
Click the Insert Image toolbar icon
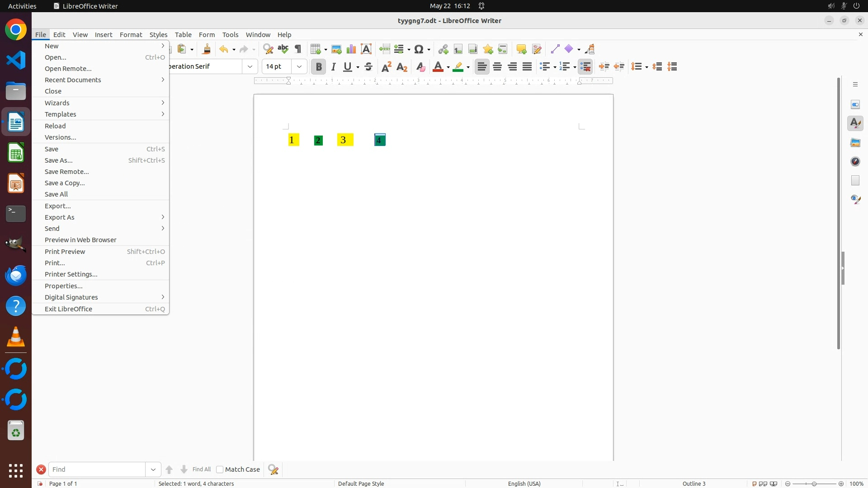point(336,49)
